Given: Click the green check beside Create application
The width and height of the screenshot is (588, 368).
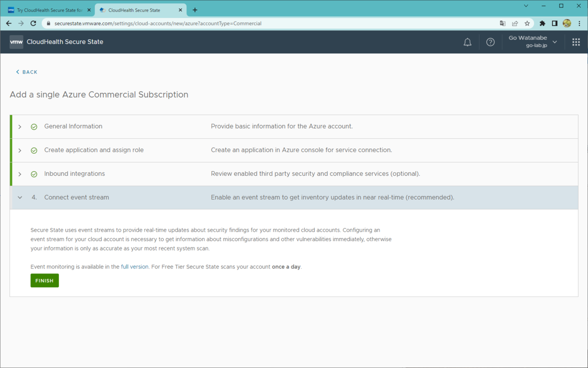Looking at the screenshot, I should [34, 150].
